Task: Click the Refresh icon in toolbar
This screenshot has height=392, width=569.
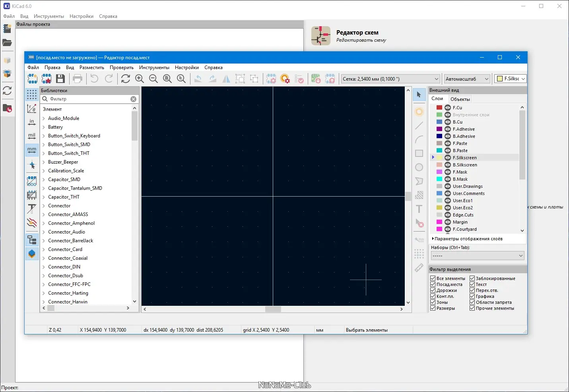Action: tap(126, 79)
